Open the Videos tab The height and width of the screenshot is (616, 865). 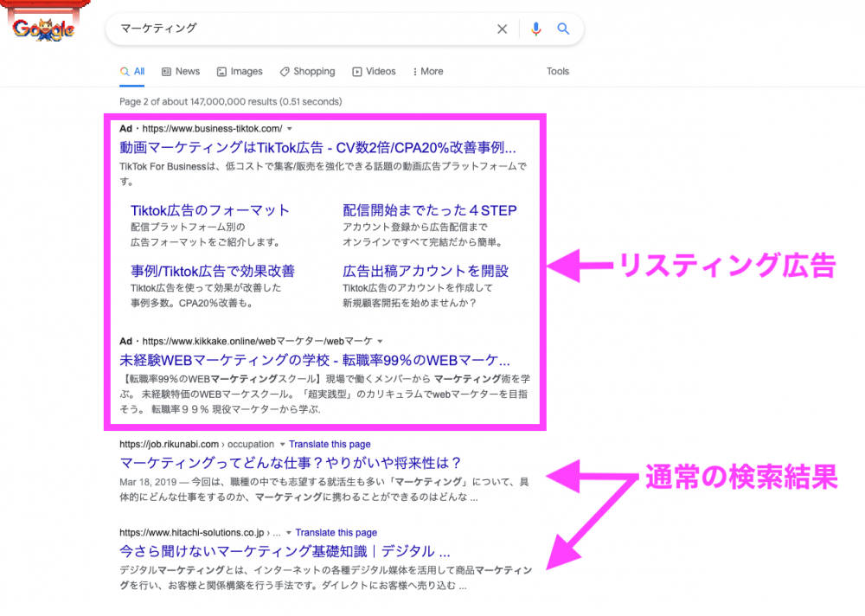[x=374, y=72]
